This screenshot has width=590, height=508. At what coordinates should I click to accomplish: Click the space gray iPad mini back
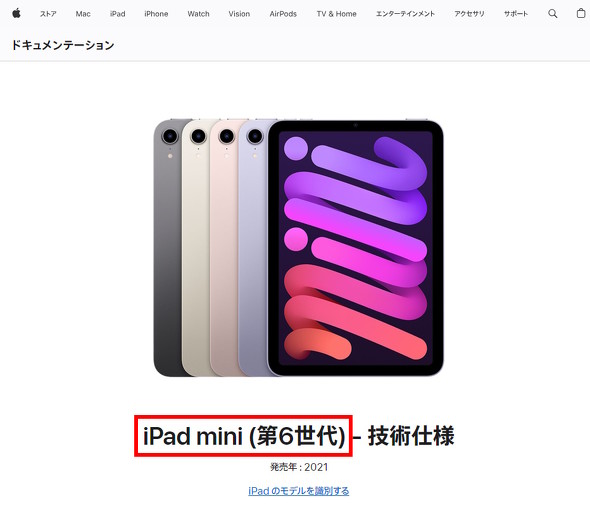tap(167, 248)
